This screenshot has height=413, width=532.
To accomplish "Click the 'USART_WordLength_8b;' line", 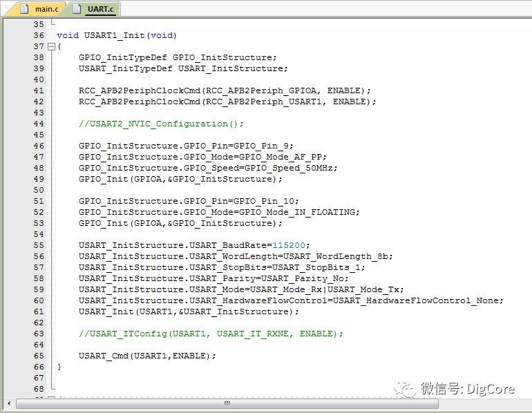I will pyautogui.click(x=236, y=256).
